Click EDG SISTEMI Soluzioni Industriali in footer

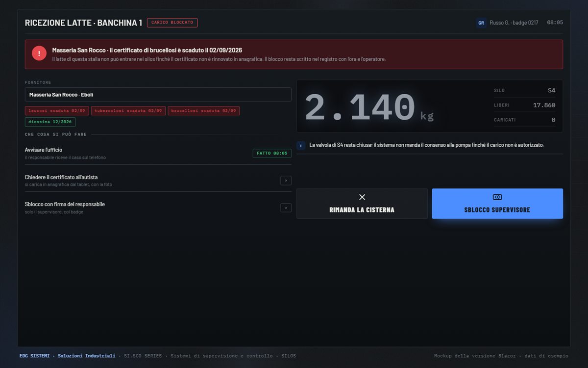point(67,356)
